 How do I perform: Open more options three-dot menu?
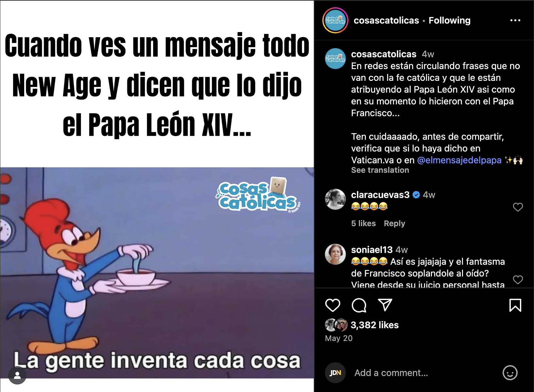(x=515, y=20)
